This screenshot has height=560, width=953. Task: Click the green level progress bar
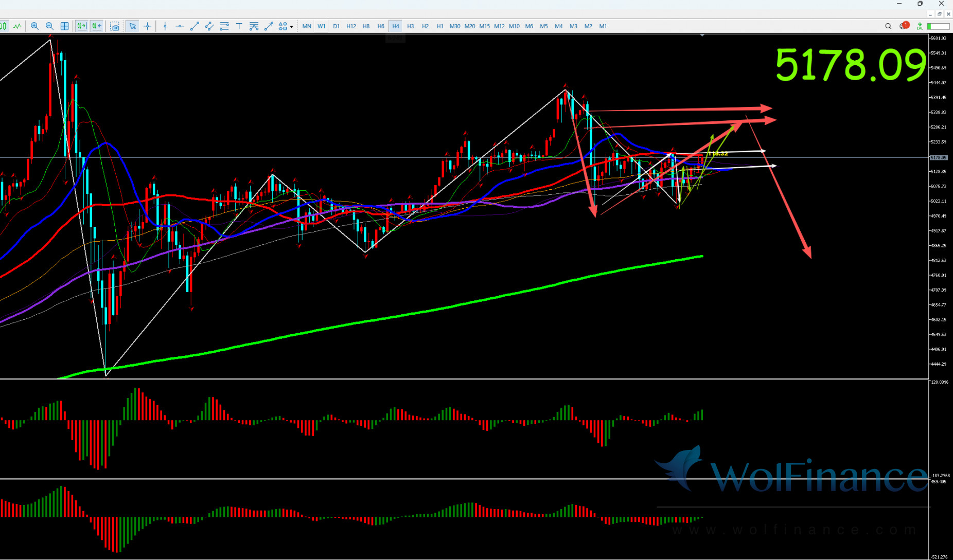(938, 26)
